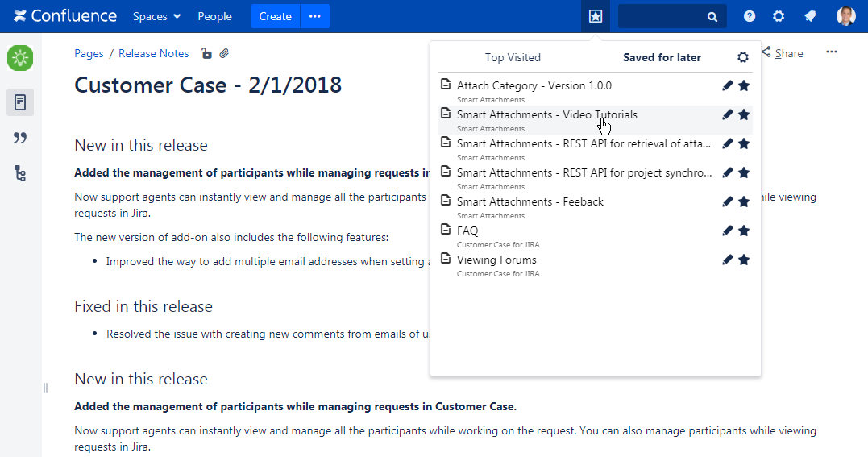Select the Saved for later tab
868x457 pixels.
[x=662, y=57]
